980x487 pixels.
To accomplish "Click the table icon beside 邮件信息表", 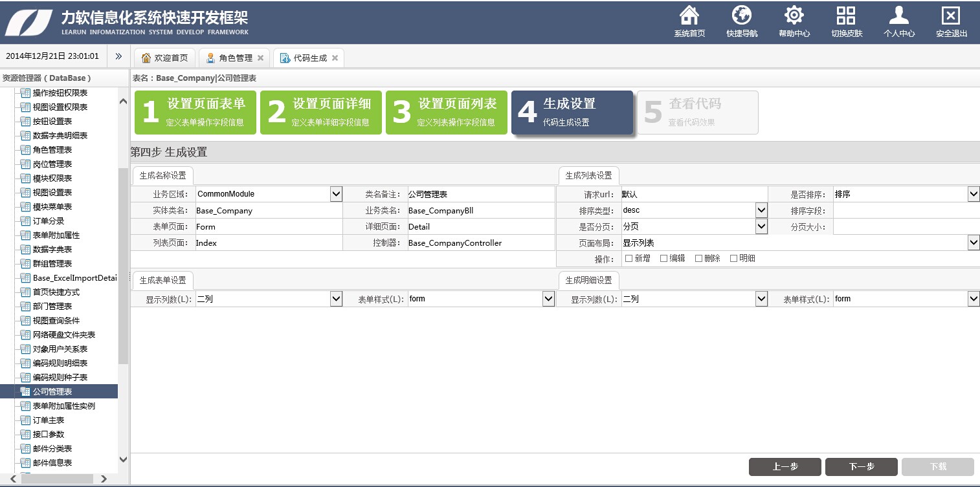I will click(x=26, y=462).
